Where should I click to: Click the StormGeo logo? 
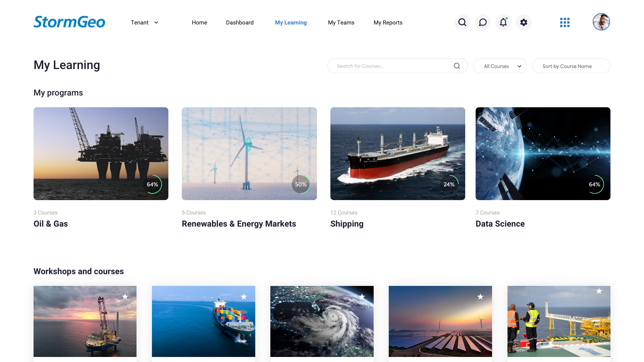pos(69,22)
